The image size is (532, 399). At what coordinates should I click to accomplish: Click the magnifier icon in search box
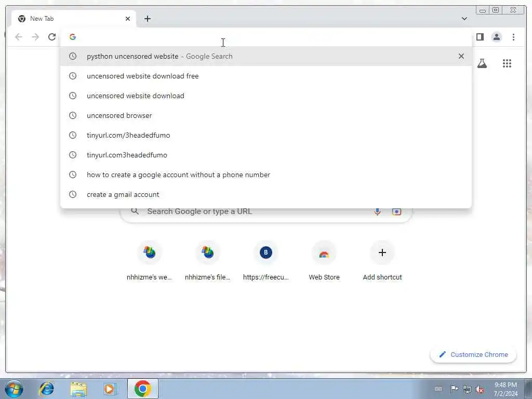(135, 211)
